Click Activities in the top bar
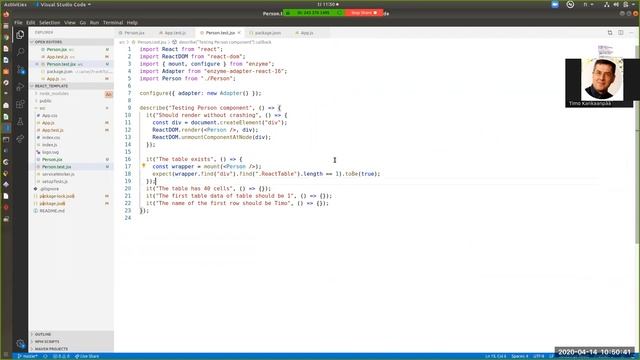This screenshot has height=360, width=640. [15, 4]
